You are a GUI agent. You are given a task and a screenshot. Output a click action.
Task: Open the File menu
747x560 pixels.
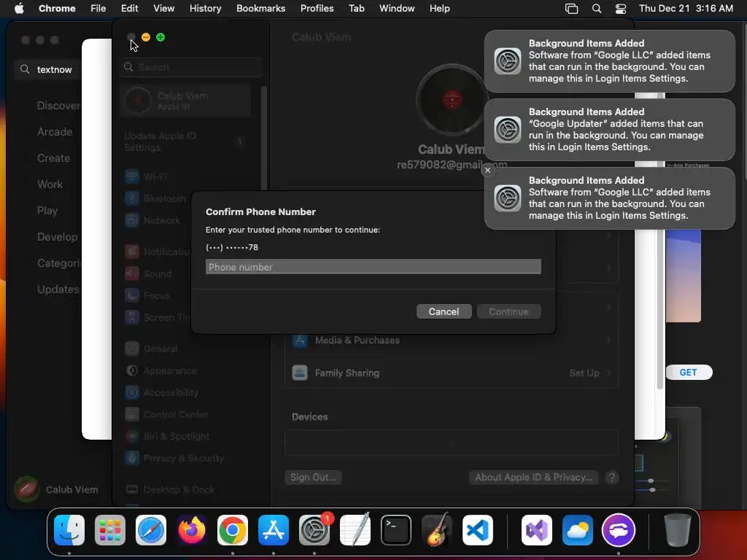click(x=98, y=8)
